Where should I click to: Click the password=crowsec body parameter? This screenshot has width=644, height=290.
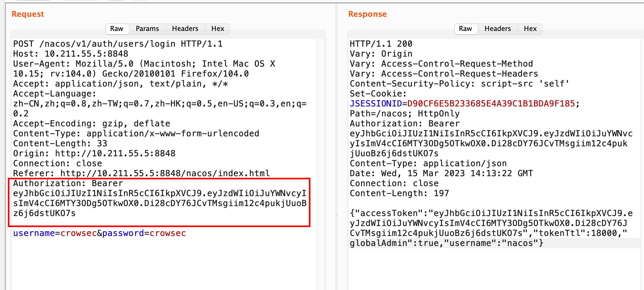point(144,233)
